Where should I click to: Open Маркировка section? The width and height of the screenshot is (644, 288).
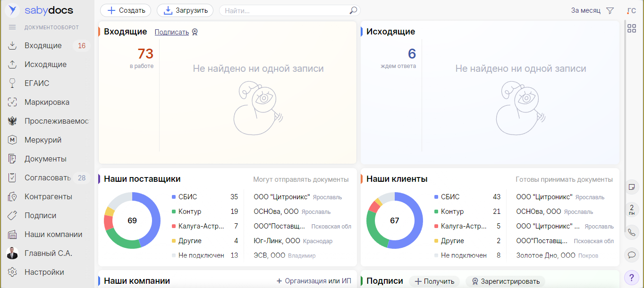[47, 102]
